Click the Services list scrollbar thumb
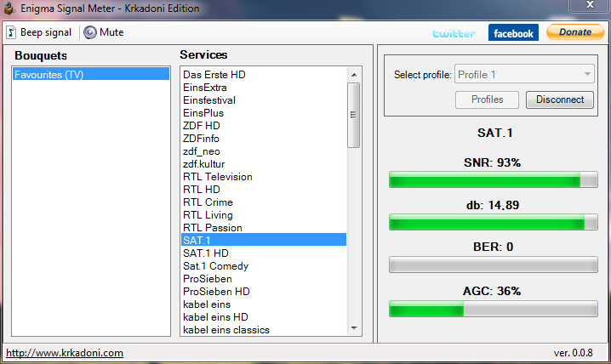 pyautogui.click(x=354, y=115)
